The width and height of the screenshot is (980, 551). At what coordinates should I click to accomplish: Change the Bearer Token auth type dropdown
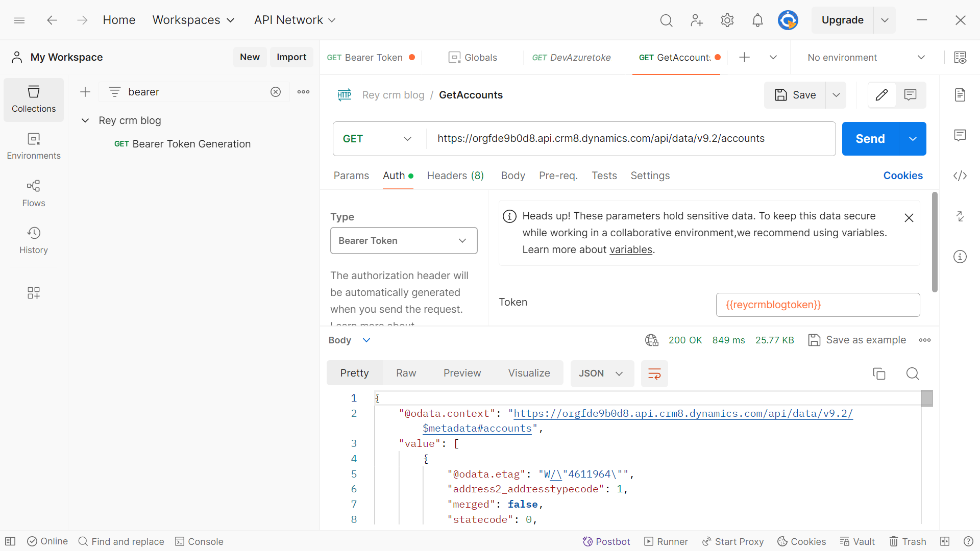(x=404, y=241)
